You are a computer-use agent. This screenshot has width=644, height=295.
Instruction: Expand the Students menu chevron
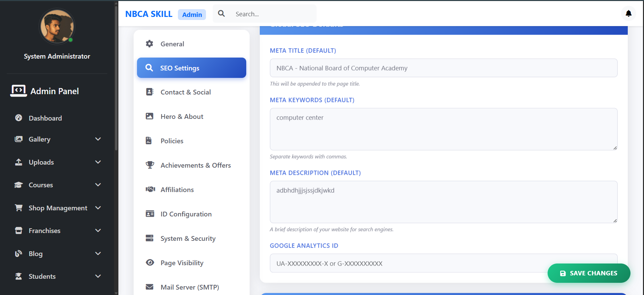pos(98,276)
